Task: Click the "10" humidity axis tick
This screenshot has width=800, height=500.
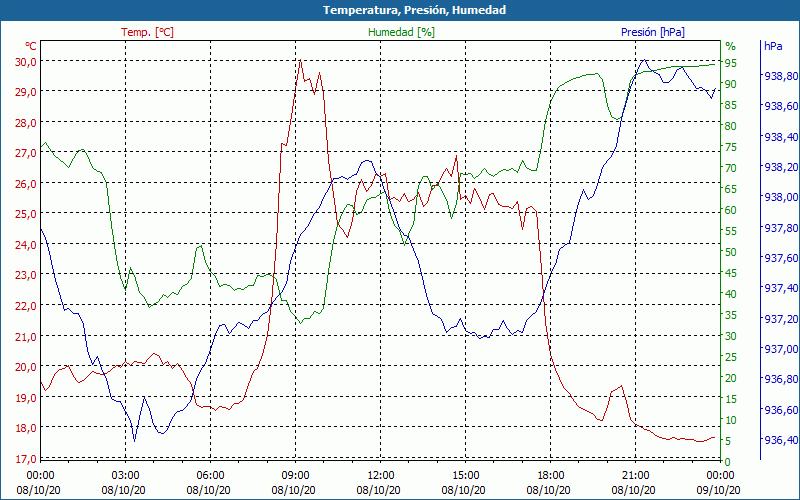Action: (731, 420)
